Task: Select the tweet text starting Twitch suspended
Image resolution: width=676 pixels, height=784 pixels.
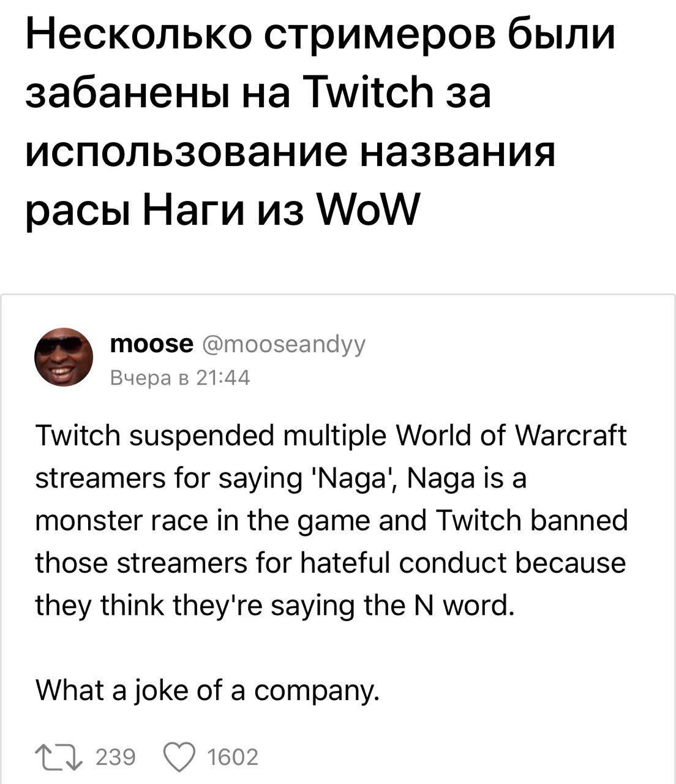Action: tap(332, 521)
